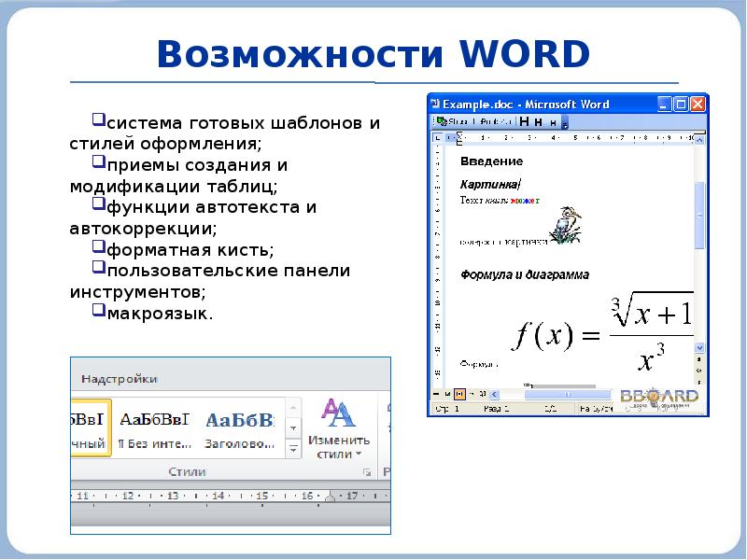Image resolution: width=747 pixels, height=560 pixels.
Task: Switch to reading layout view button
Action: [483, 394]
